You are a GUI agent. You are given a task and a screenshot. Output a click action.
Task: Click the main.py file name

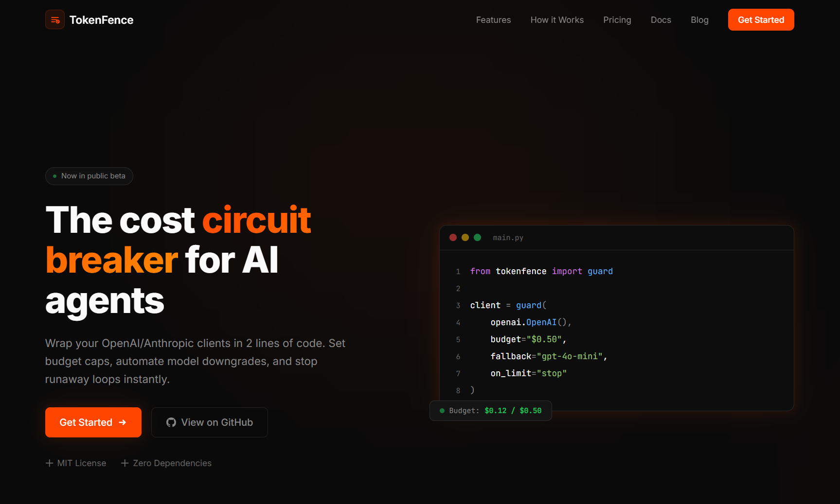click(508, 238)
